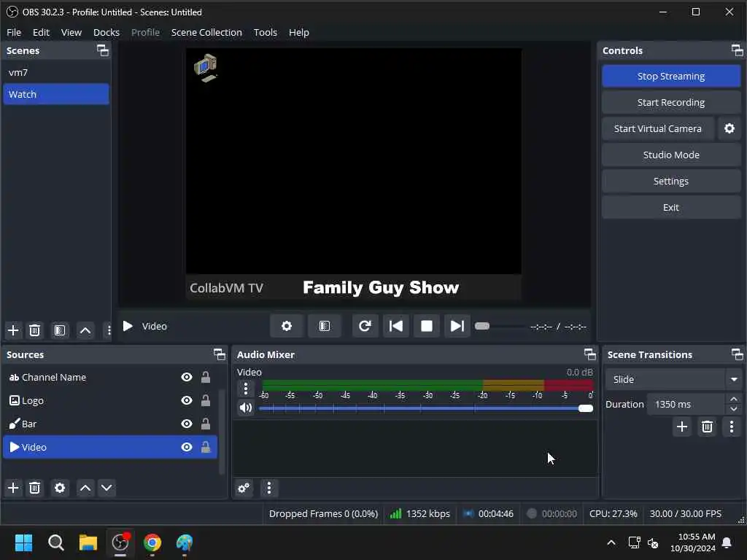The image size is (747, 560).
Task: Open OBS Settings from Controls
Action: [x=671, y=181]
